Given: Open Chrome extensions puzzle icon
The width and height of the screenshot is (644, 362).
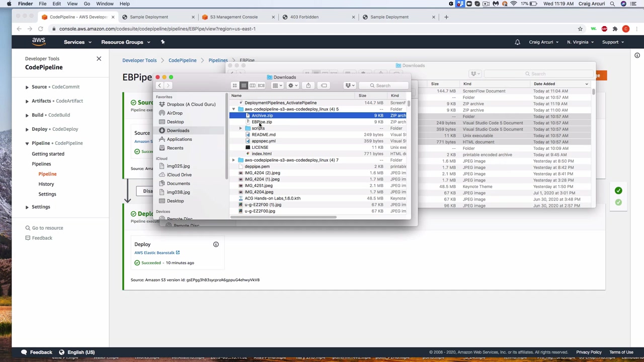Looking at the screenshot, I should [615, 29].
